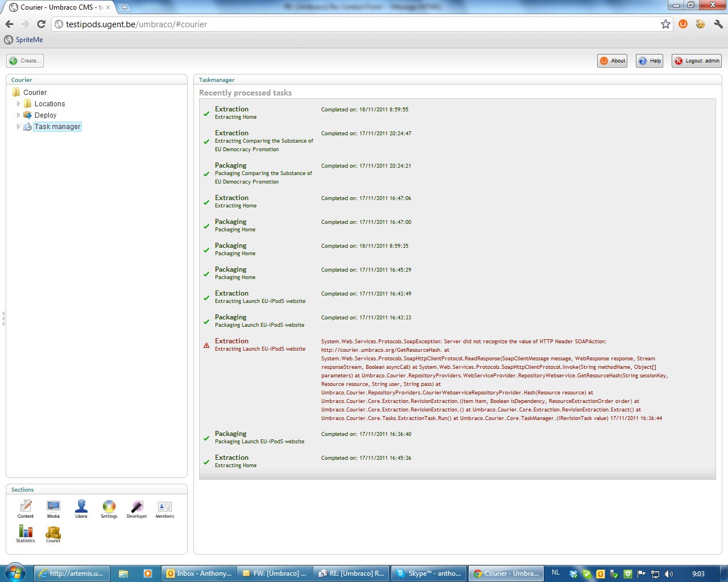Toggle the left panel splitter handle

pos(3,318)
